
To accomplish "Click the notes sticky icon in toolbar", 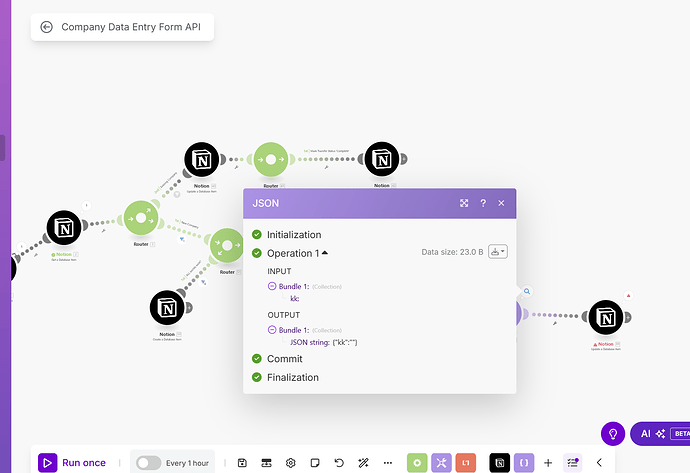I will coord(315,462).
